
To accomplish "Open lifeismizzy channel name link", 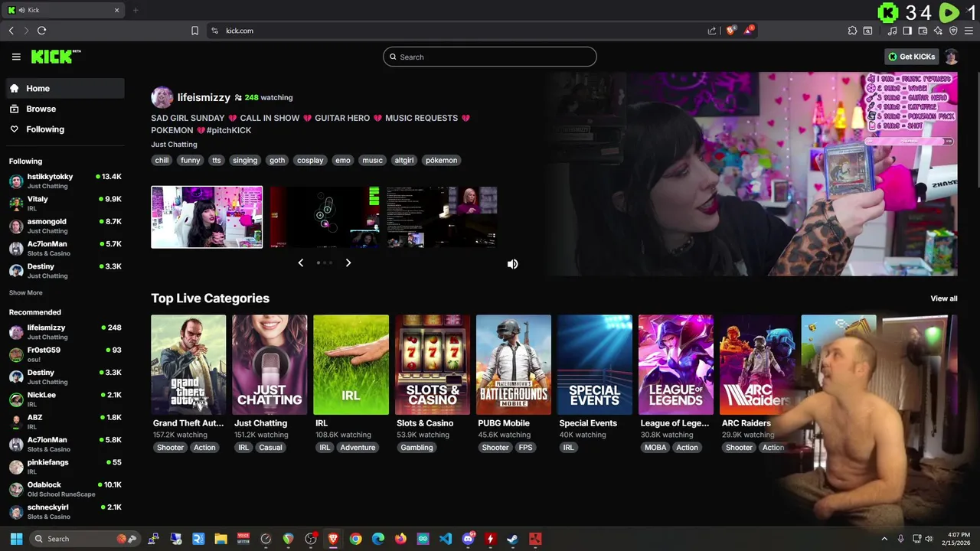I will pos(204,97).
